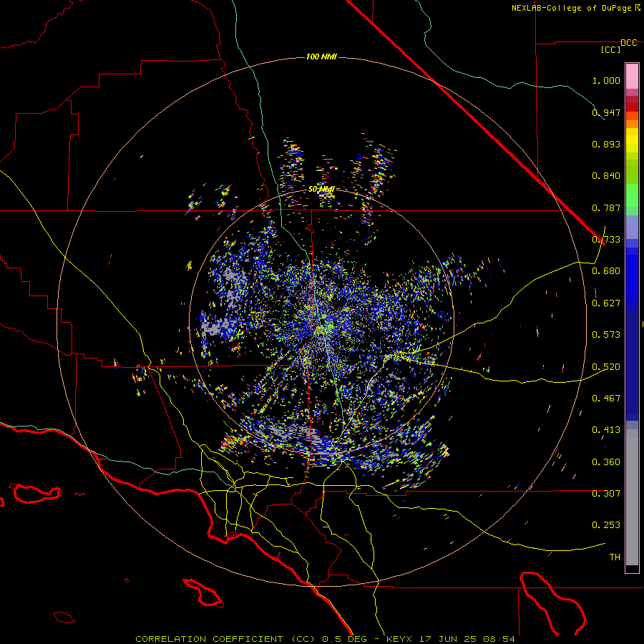Click the 0.413 color scale value

click(606, 430)
